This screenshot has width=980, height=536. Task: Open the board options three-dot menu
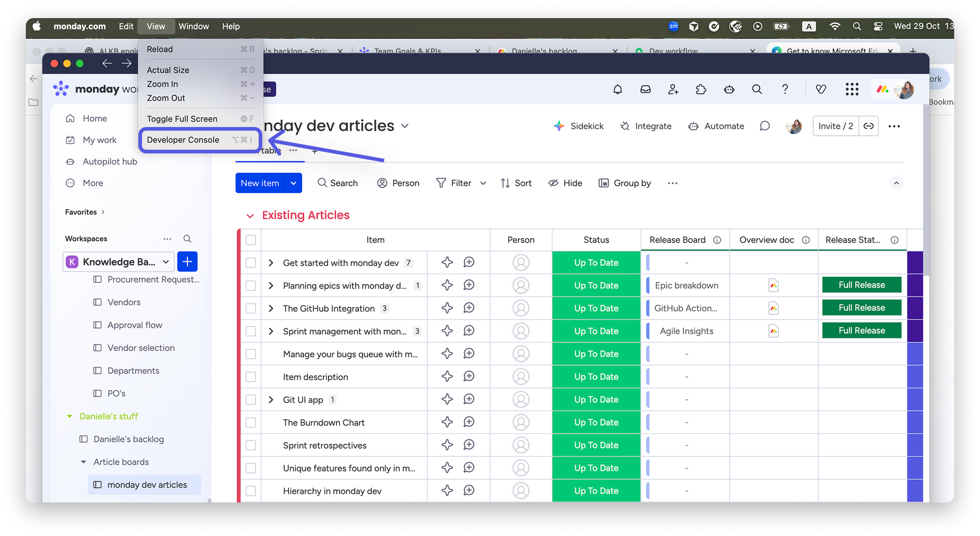894,126
